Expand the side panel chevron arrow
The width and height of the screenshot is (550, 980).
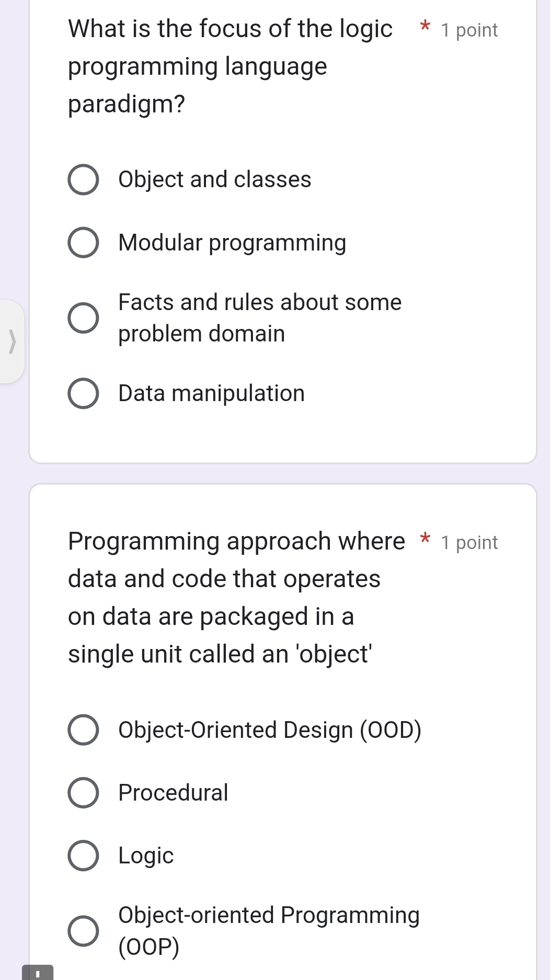coord(12,341)
